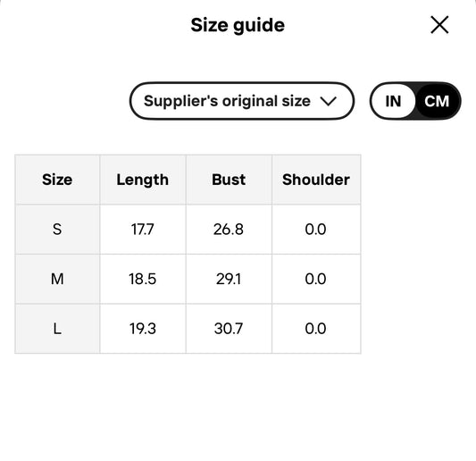Image resolution: width=476 pixels, height=461 pixels.
Task: Open the Supplier's original size dropdown
Action: [x=242, y=101]
